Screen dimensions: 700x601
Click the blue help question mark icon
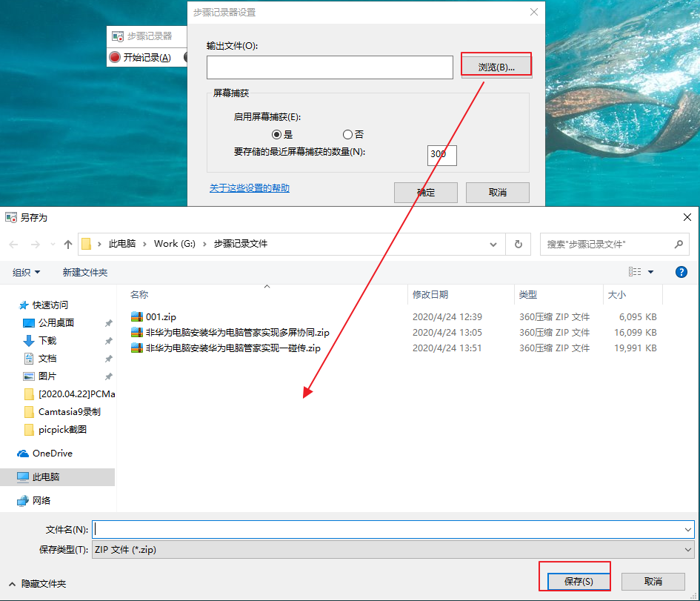[681, 272]
